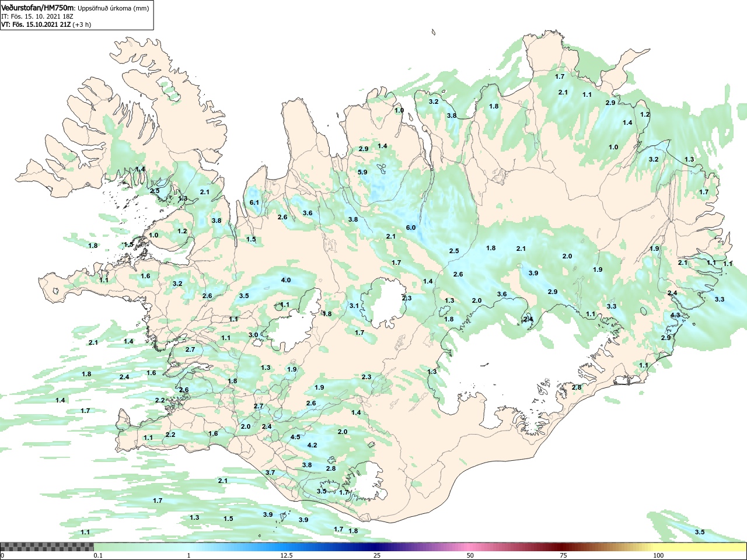
Task: Click the 50 label on the color scale
Action: click(x=470, y=555)
